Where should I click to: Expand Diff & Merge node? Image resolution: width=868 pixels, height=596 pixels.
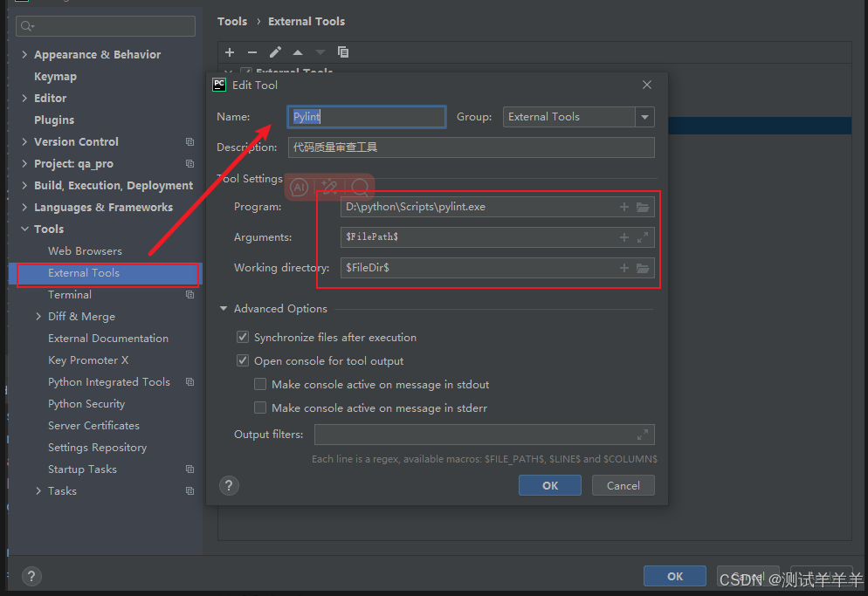pos(38,317)
